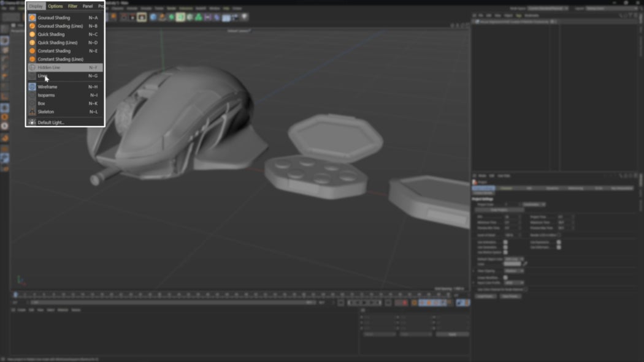Open the viewport Options menu
Viewport: 644px width, 362px height.
(x=55, y=6)
